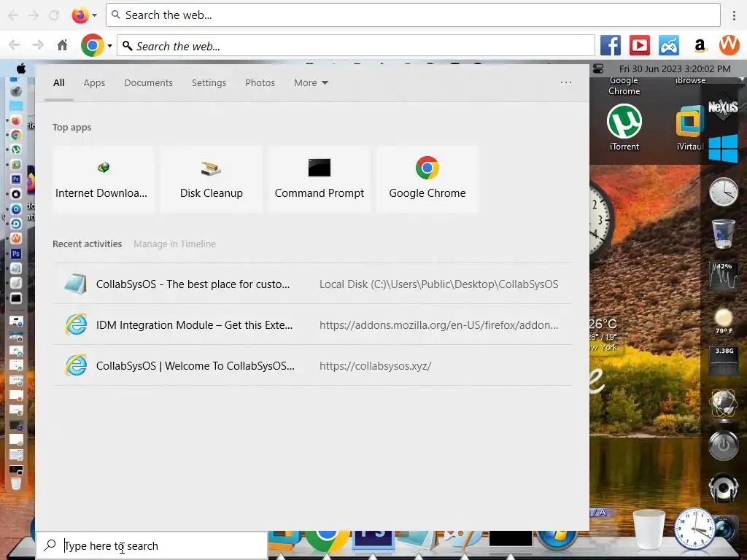Click the date and time in menu bar
This screenshot has width=747, height=560.
coord(675,69)
